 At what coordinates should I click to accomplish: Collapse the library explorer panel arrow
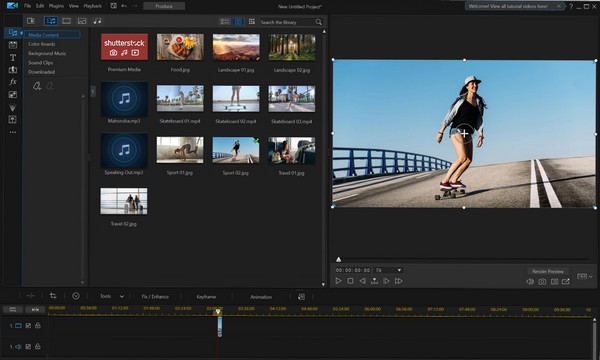click(93, 91)
